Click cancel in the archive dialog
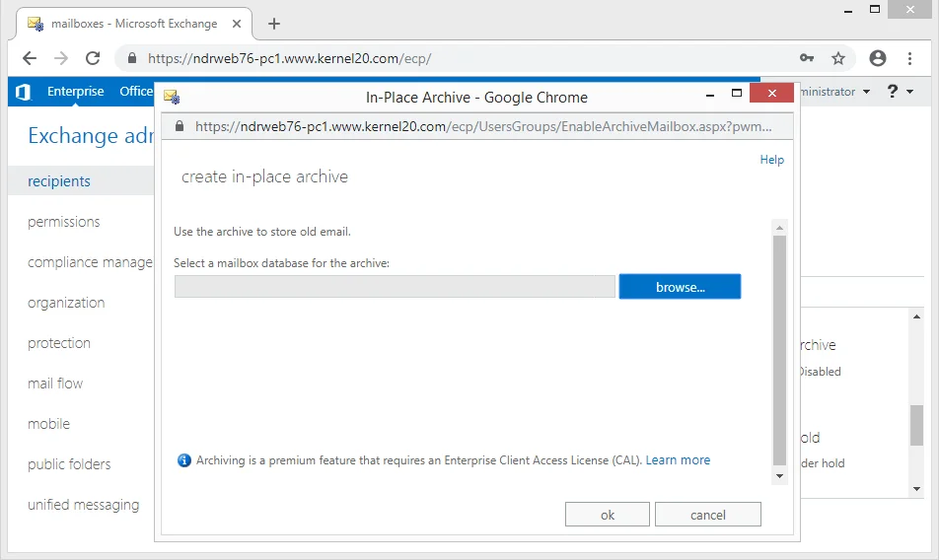The height and width of the screenshot is (560, 939). point(708,515)
